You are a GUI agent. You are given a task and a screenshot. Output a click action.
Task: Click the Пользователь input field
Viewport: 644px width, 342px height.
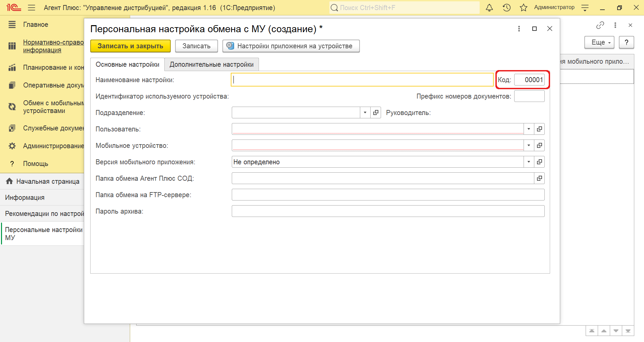378,129
